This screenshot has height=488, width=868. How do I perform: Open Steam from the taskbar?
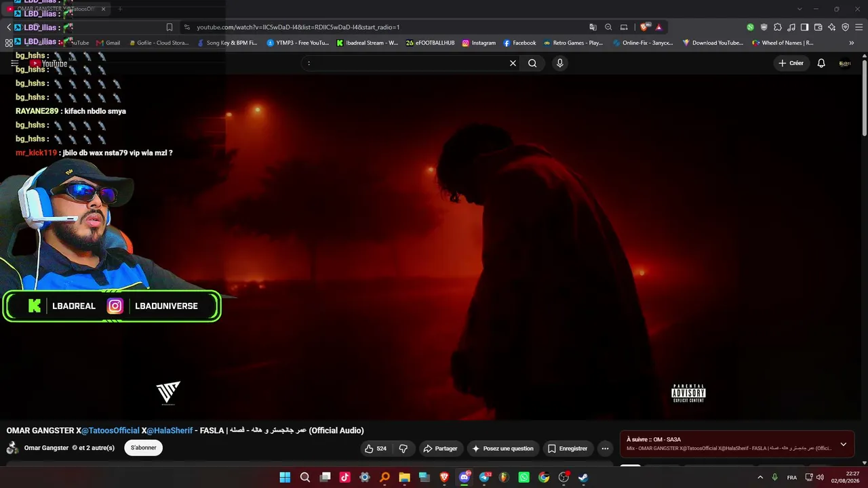click(x=583, y=477)
